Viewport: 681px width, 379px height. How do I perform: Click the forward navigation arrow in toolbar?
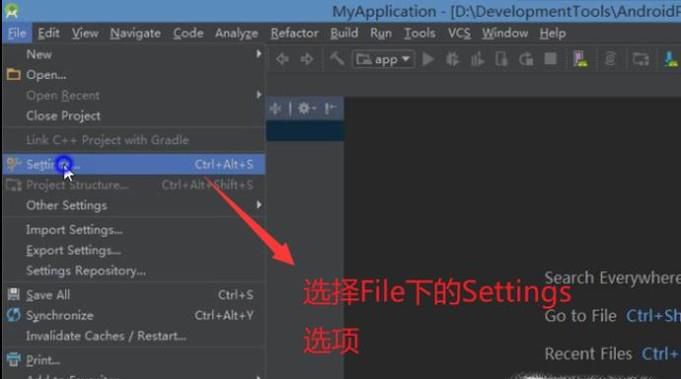(x=307, y=59)
